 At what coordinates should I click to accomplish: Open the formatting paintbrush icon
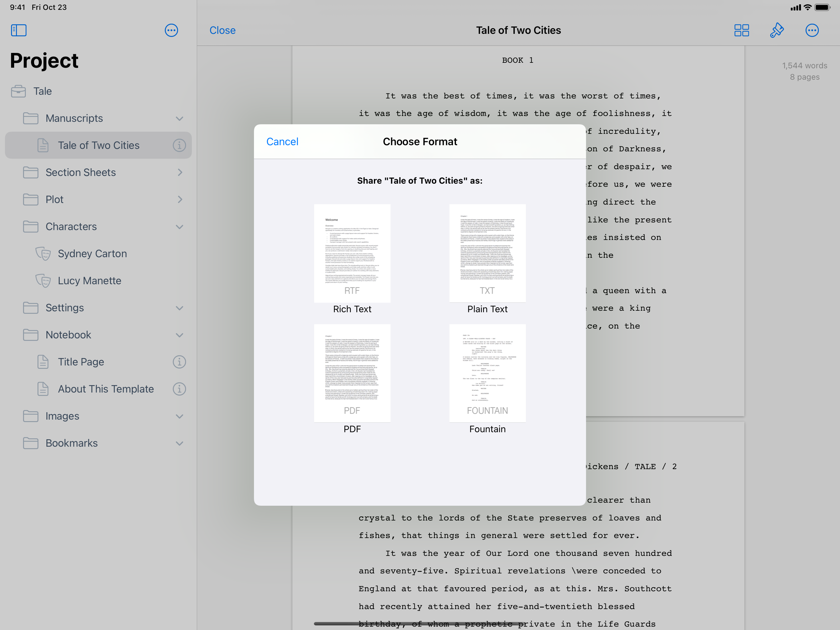(x=777, y=30)
